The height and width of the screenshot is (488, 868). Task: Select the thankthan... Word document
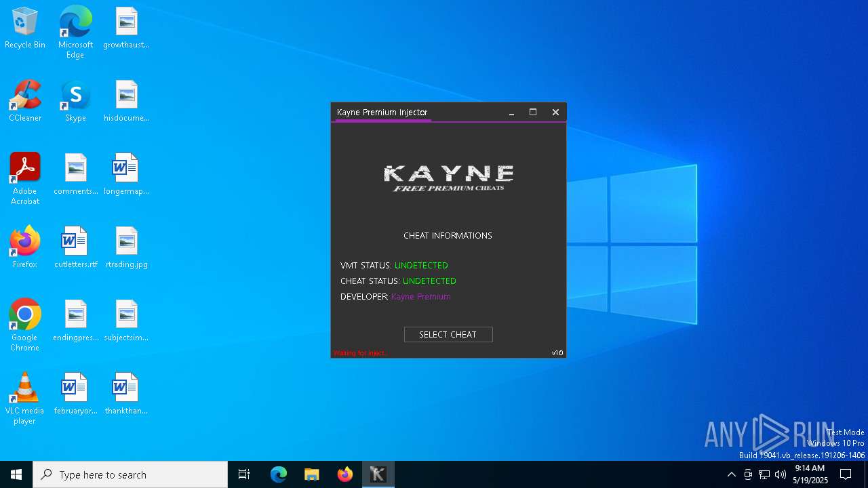126,394
